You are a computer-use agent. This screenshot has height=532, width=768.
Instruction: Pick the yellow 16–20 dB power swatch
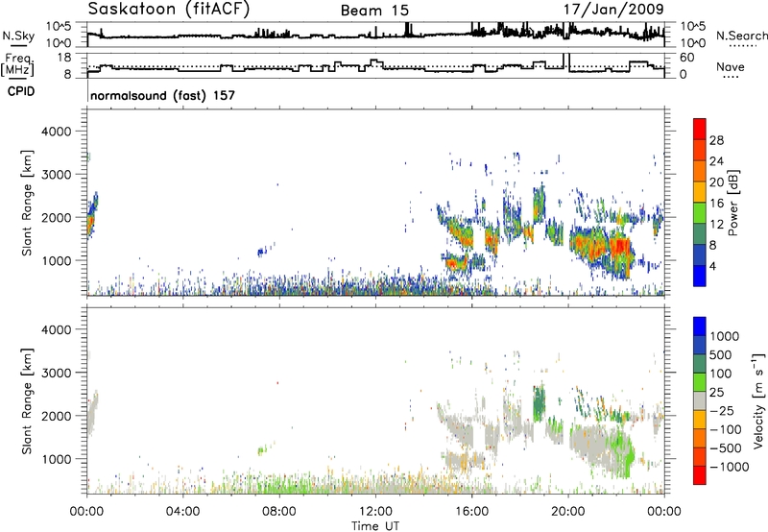pyautogui.click(x=700, y=192)
